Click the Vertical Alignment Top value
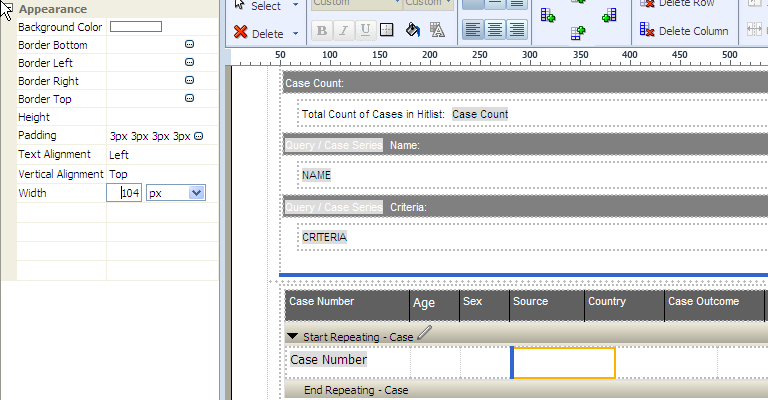Image resolution: width=768 pixels, height=400 pixels. click(118, 174)
